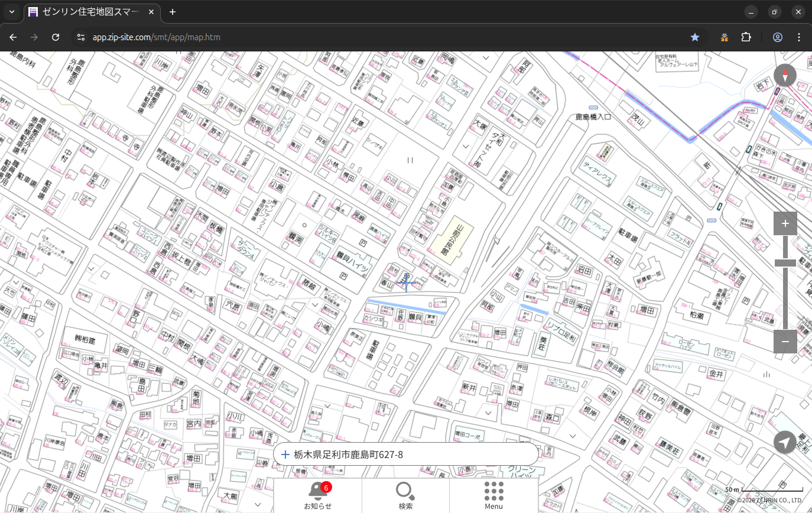Viewport: 812px width, 513px height.
Task: Open the Chrome profile icon
Action: (778, 37)
